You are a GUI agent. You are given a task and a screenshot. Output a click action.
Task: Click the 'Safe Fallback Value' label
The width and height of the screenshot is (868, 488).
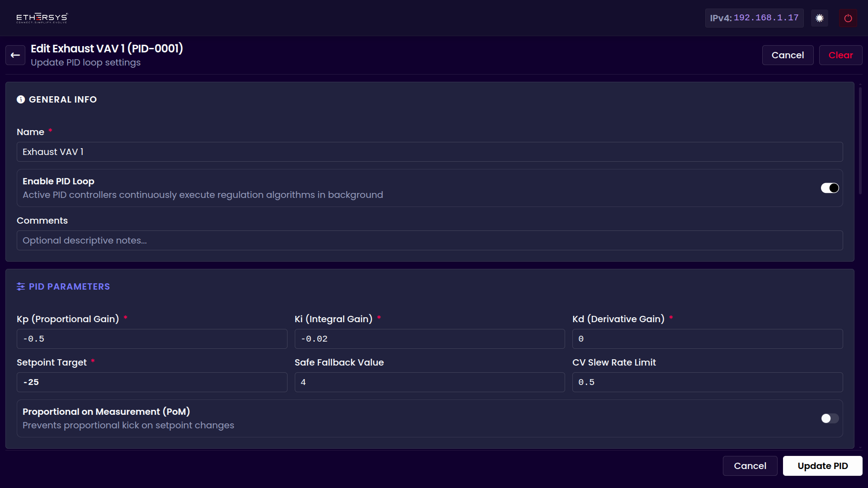(x=339, y=362)
